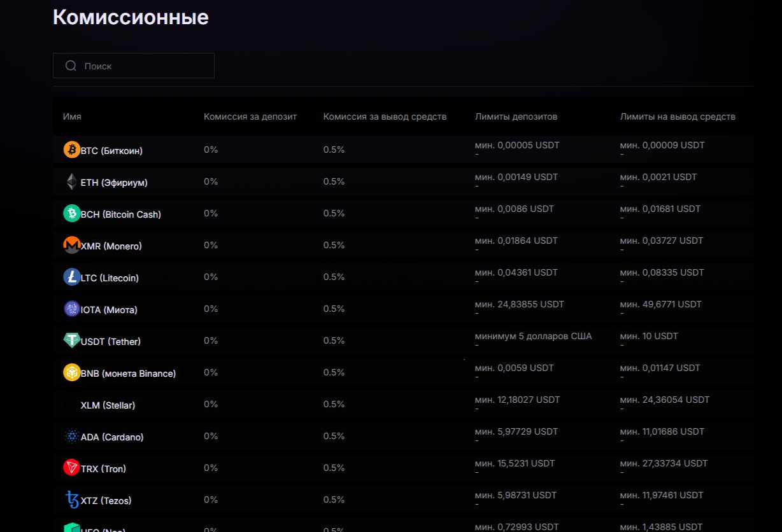
Task: Click the green Bitcoin Cash icon
Action: [72, 214]
